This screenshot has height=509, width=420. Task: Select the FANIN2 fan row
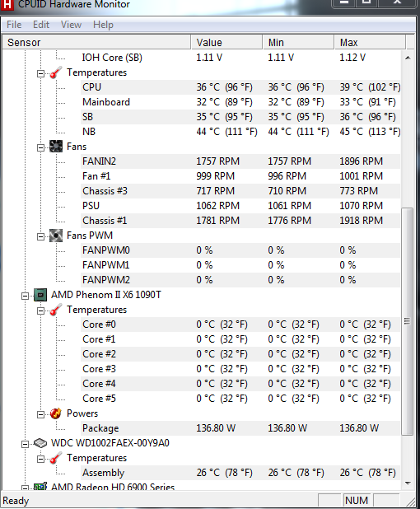[240, 161]
